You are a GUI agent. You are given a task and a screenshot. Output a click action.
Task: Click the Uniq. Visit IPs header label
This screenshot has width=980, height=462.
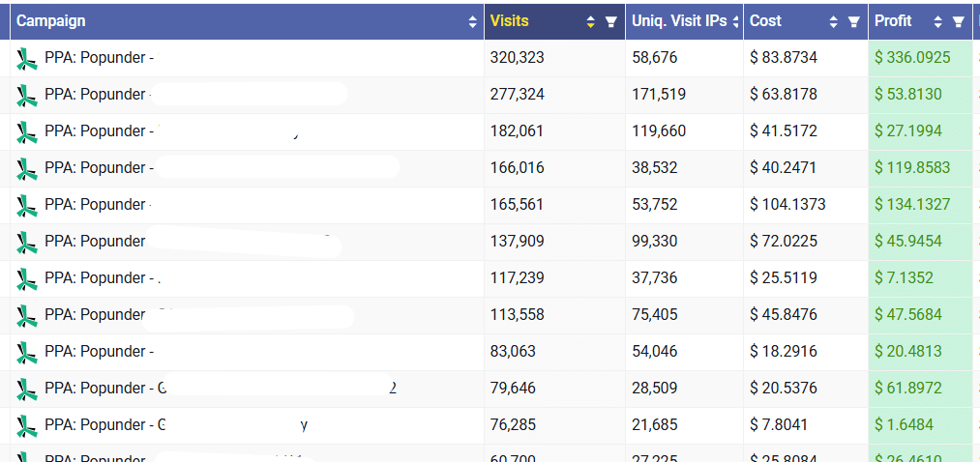(x=679, y=21)
